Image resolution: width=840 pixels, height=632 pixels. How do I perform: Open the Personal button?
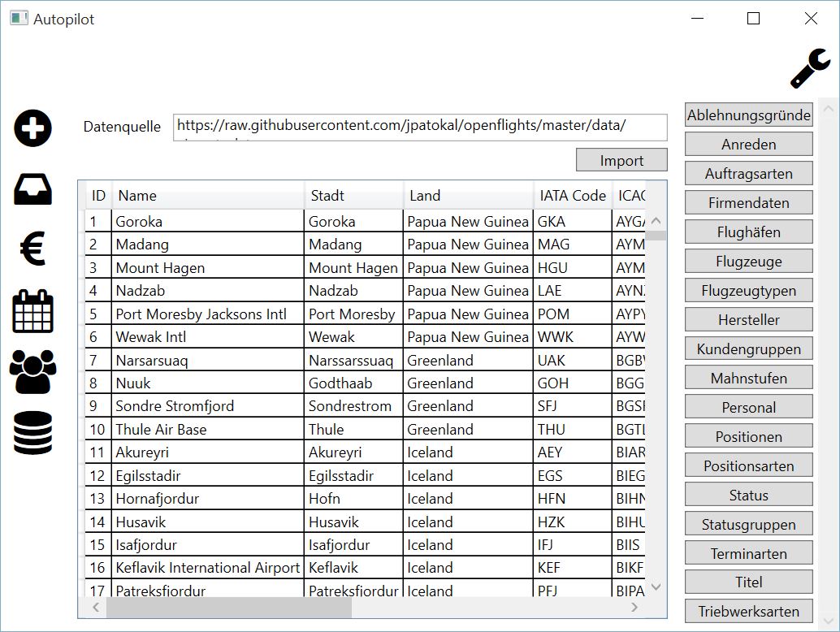tap(748, 407)
